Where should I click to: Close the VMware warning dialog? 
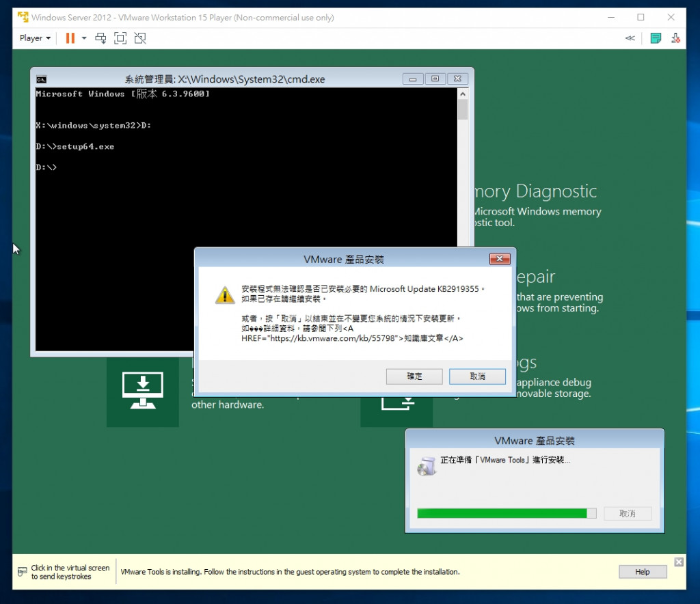coord(500,259)
